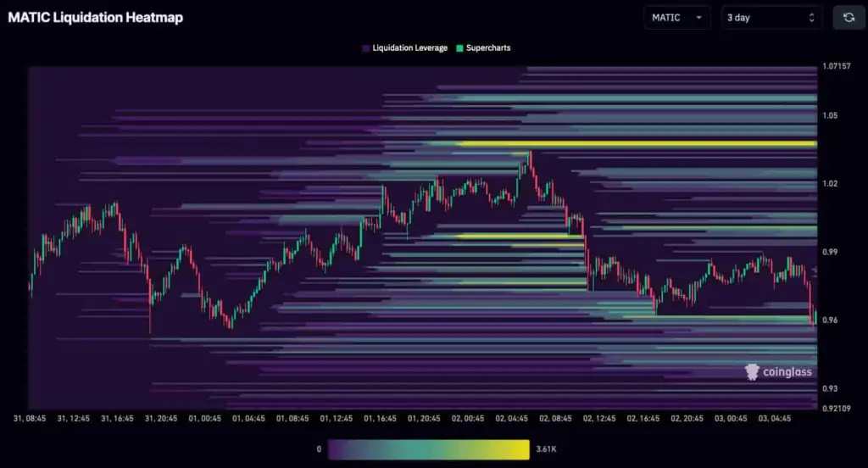This screenshot has height=468, width=868.
Task: Click the 03, 00:45 time label
Action: 731,419
